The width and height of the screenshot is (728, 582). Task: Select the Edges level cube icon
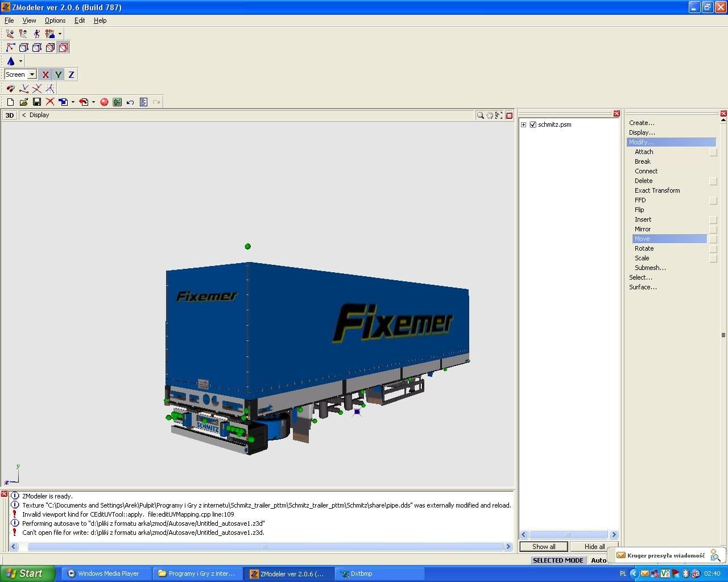click(24, 48)
